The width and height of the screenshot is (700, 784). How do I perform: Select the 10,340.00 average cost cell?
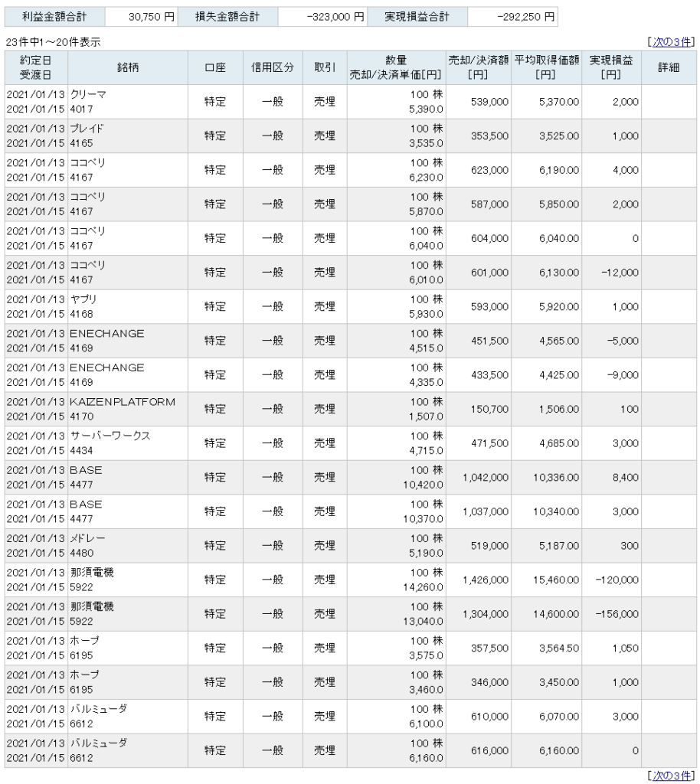pos(547,511)
